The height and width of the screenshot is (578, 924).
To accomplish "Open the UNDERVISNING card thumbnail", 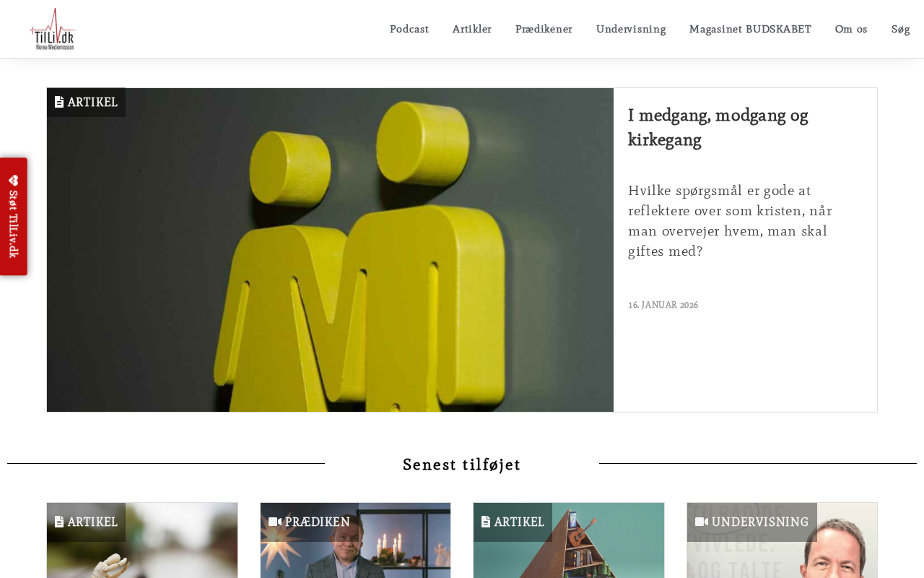I will [x=782, y=540].
